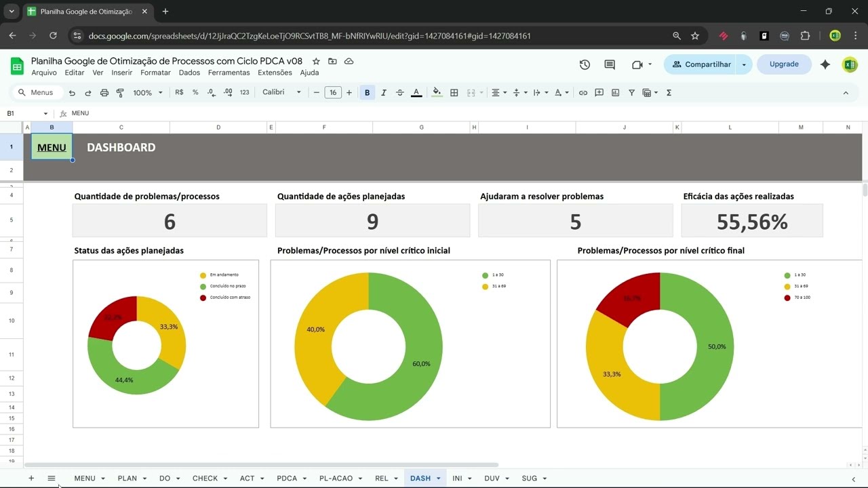
Task: Click the undo arrow icon
Action: point(72,93)
